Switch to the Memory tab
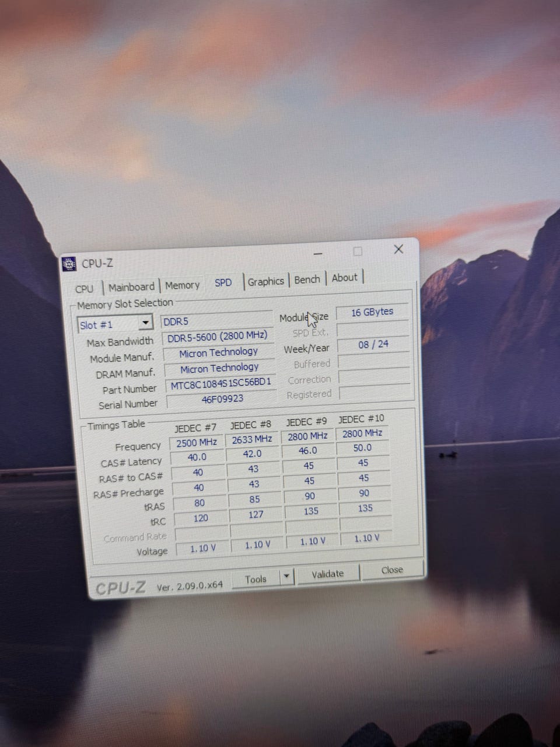This screenshot has height=747, width=560. pyautogui.click(x=182, y=285)
